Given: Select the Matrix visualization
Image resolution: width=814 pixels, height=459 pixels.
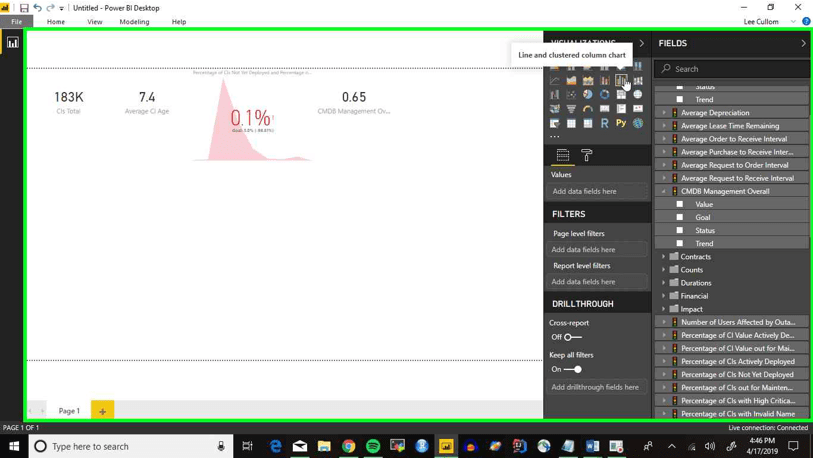Looking at the screenshot, I should (588, 124).
